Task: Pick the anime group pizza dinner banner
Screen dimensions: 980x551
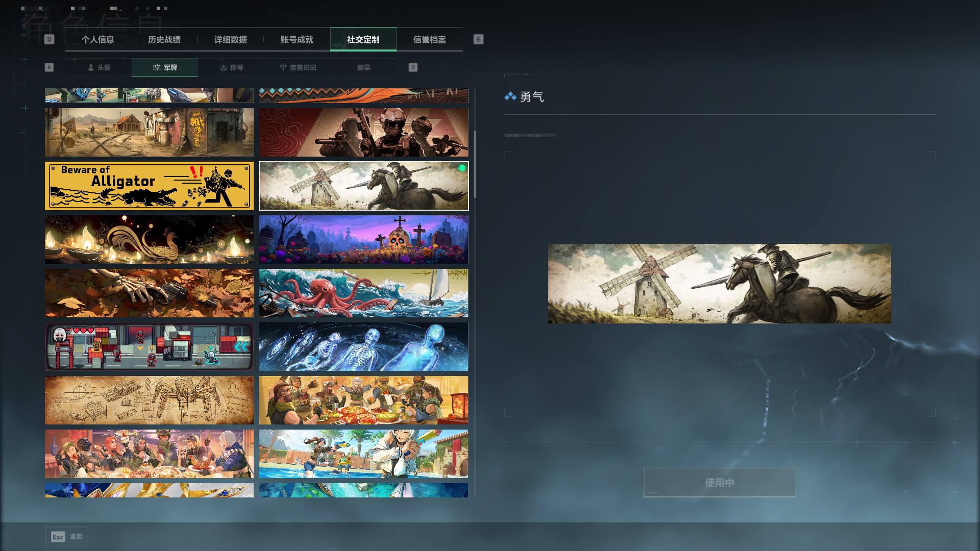Action: [149, 454]
